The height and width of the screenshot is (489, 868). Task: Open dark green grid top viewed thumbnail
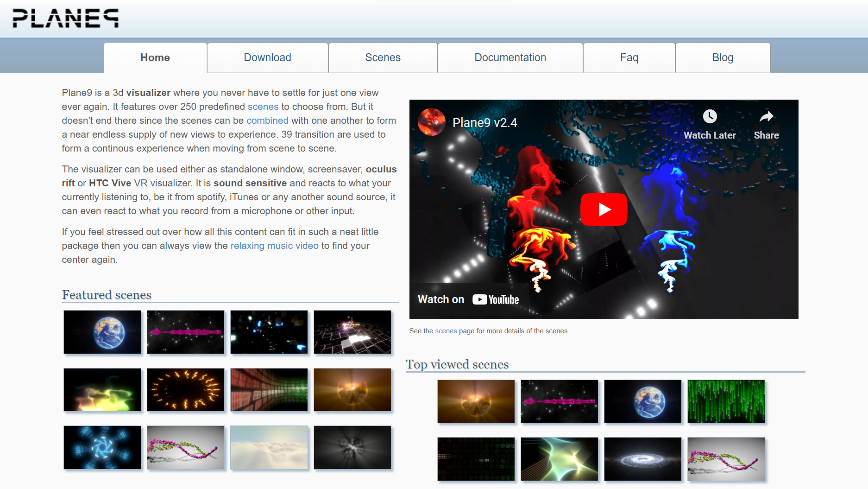tap(476, 459)
